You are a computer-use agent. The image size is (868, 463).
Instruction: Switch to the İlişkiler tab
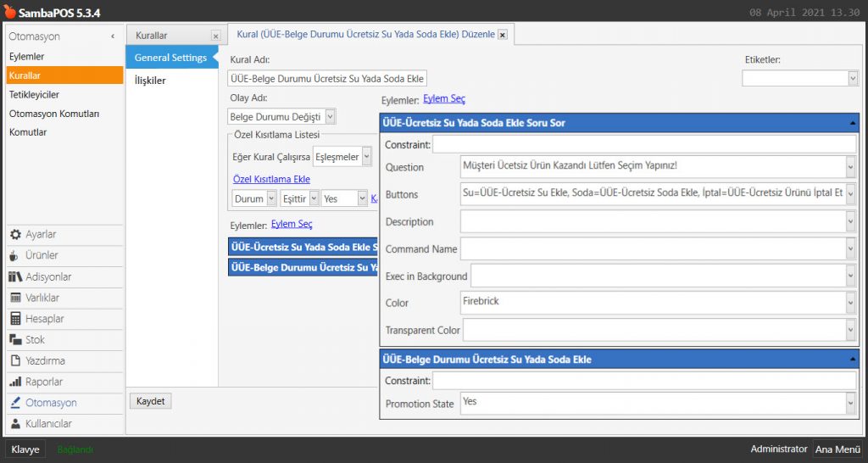pyautogui.click(x=150, y=81)
